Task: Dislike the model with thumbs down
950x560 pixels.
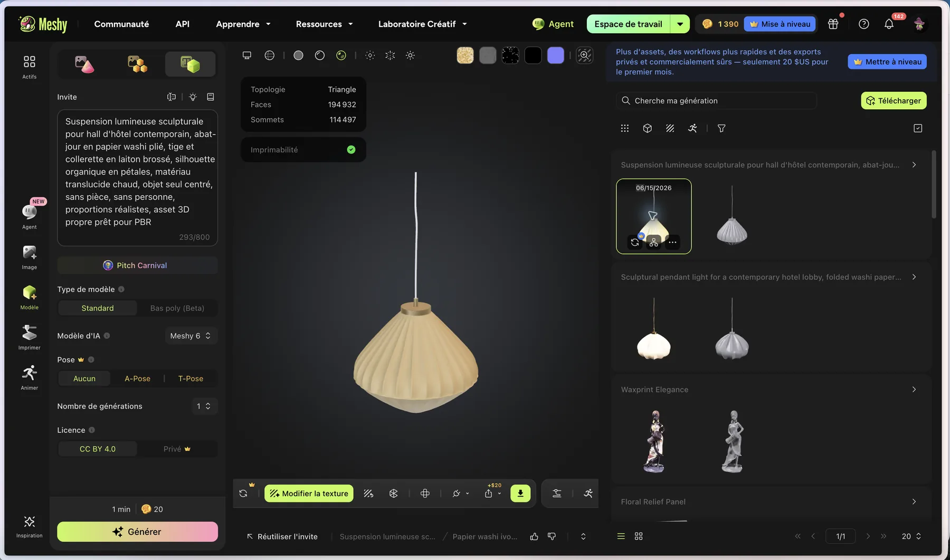Action: (x=552, y=536)
